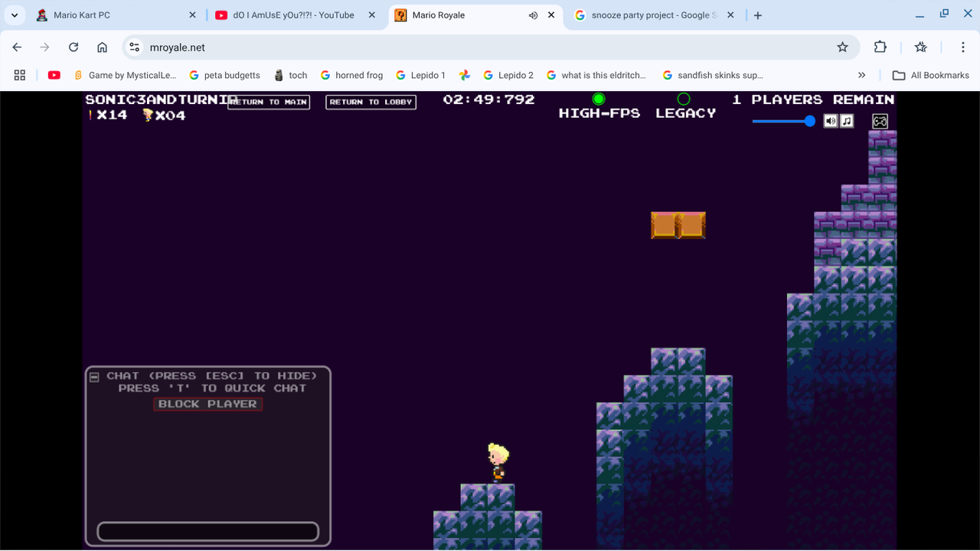Open the apps grid in bookmarks bar
The image size is (980, 551).
(x=20, y=75)
